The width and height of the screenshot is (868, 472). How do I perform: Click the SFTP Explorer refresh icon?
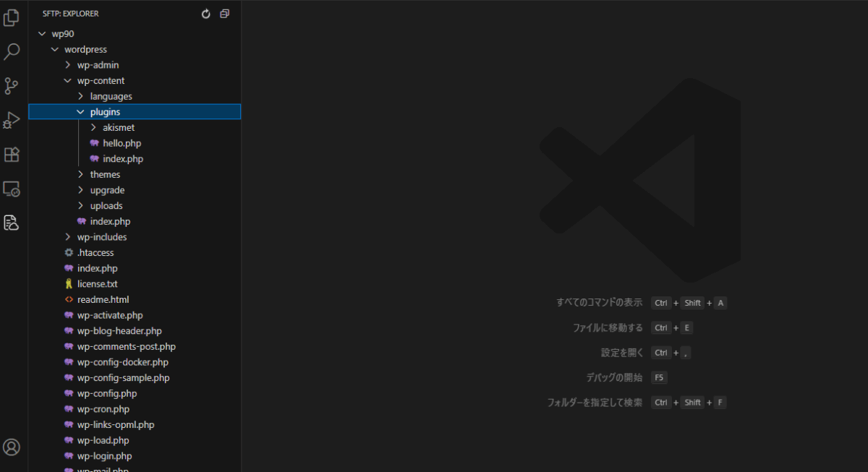coord(206,14)
